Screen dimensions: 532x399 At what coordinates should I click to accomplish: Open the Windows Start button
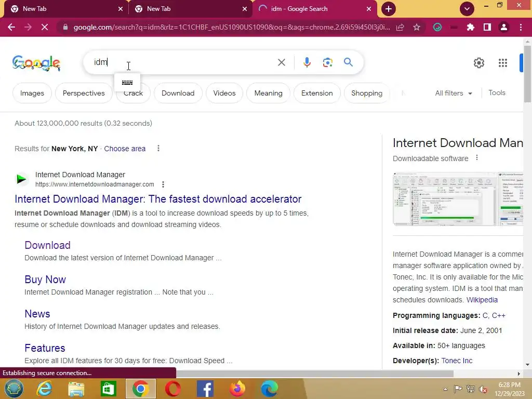pyautogui.click(x=14, y=389)
